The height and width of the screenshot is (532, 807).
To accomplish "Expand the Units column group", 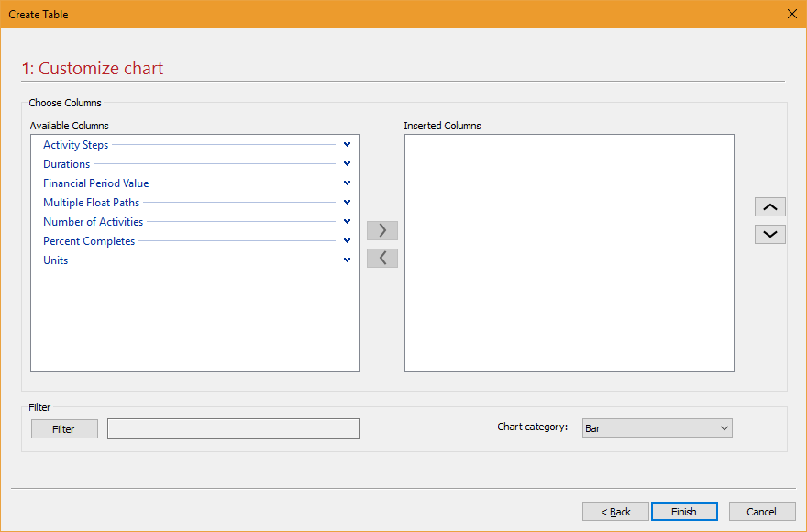I will tap(347, 260).
